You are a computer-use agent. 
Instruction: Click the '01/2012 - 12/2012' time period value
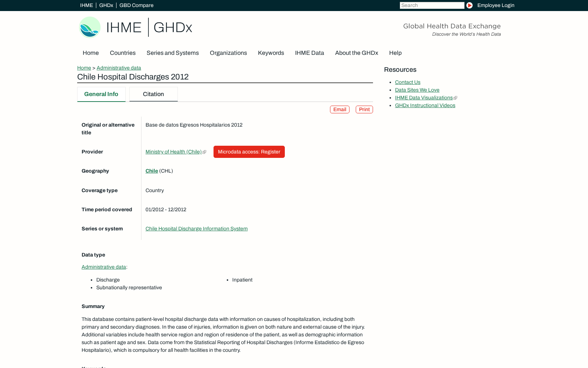click(x=166, y=210)
